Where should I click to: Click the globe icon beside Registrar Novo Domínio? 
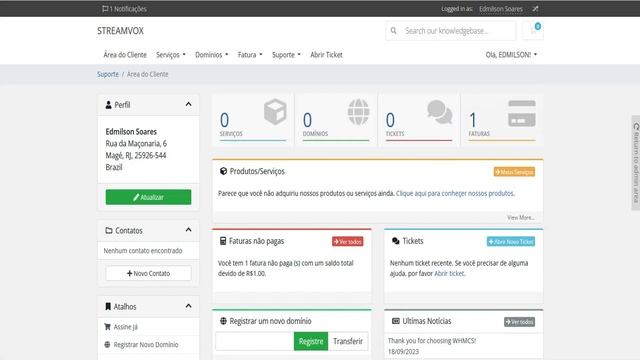(x=107, y=344)
